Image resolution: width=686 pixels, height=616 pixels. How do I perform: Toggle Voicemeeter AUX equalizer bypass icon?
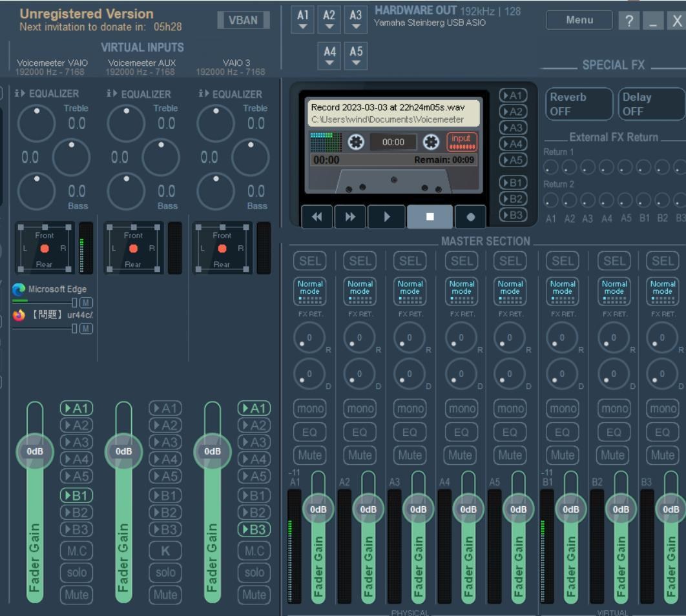[x=112, y=94]
